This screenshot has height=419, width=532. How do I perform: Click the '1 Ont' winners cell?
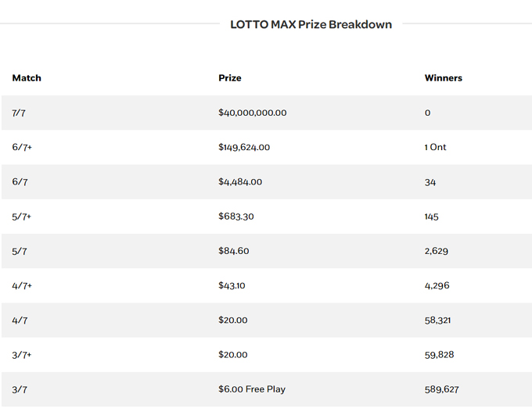[x=435, y=147]
